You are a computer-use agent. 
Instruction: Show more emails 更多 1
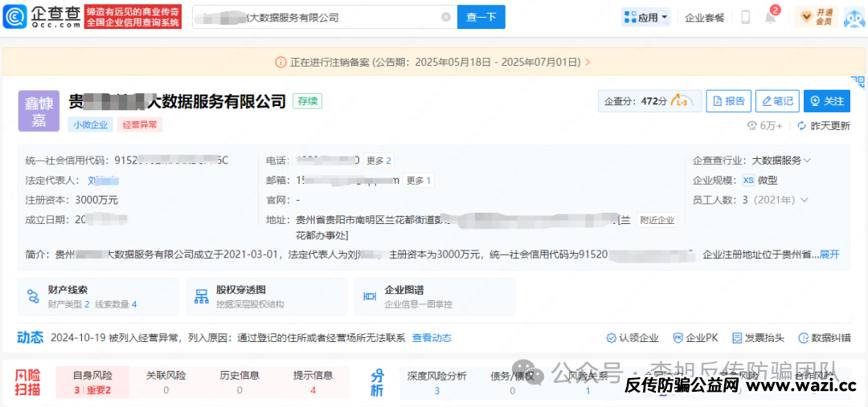tap(418, 181)
